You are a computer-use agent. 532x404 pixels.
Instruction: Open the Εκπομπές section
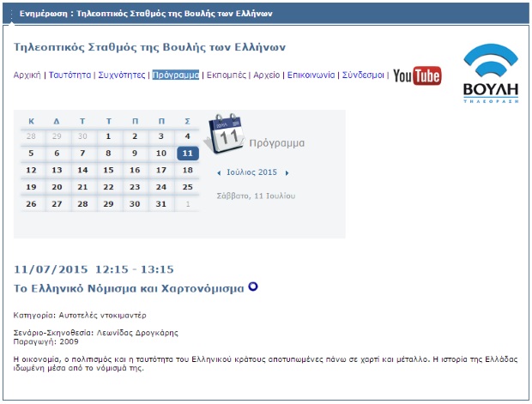click(227, 75)
